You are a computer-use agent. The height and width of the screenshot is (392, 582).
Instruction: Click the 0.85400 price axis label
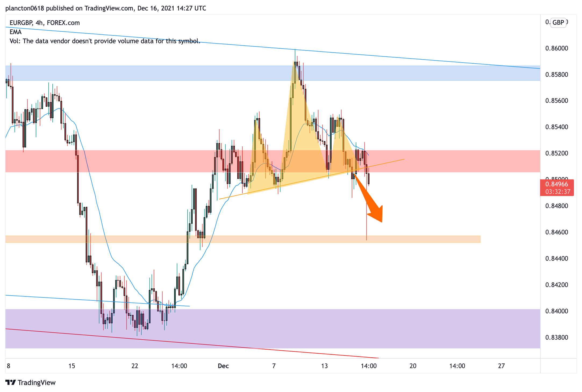click(557, 127)
